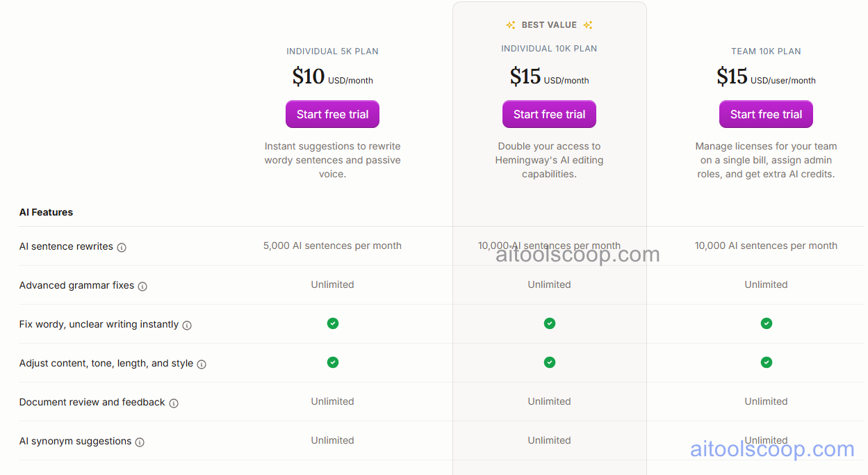Select the "TEAM 10K PLAN" column header
Screen dimensions: 868x475
pyautogui.click(x=766, y=51)
